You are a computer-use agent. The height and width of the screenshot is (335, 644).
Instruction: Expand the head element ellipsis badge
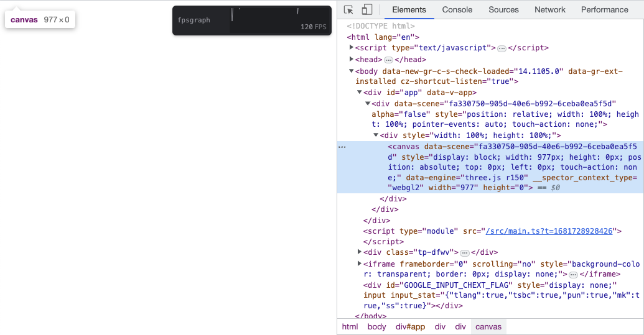click(388, 60)
